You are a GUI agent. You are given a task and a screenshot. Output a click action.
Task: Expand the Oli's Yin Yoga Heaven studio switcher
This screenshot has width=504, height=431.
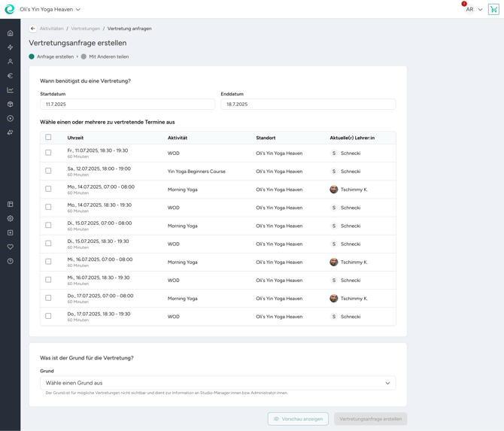pyautogui.click(x=50, y=10)
